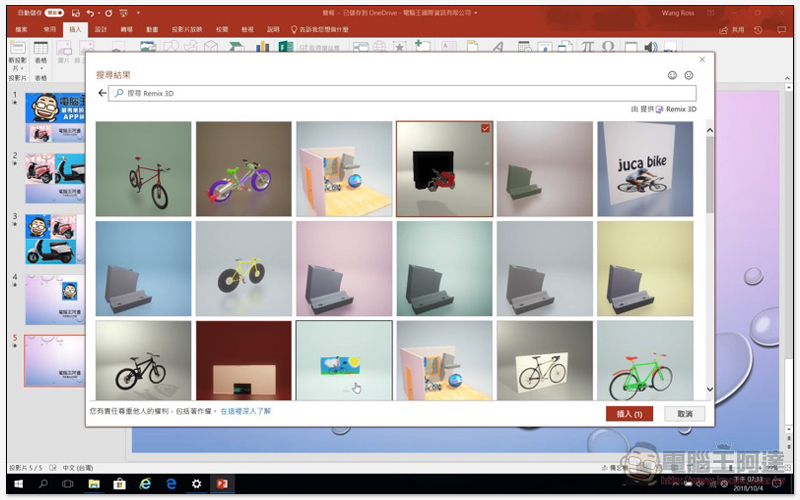This screenshot has width=800, height=500.
Task: Open the 轉場 (Transitions) tab
Action: [127, 30]
